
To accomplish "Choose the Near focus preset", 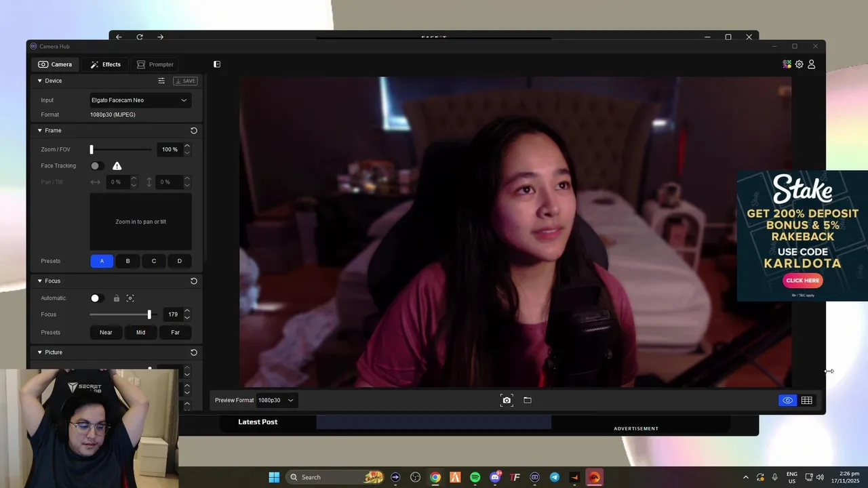I will click(106, 332).
